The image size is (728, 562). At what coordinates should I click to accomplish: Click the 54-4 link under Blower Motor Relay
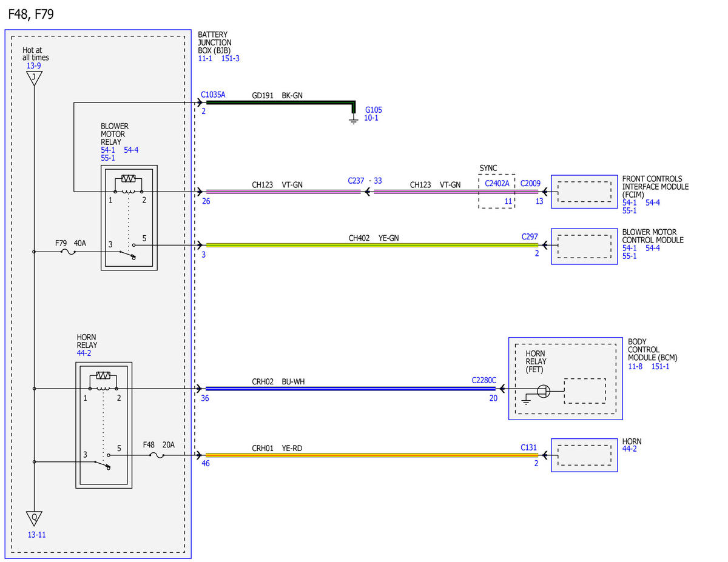pyautogui.click(x=131, y=150)
